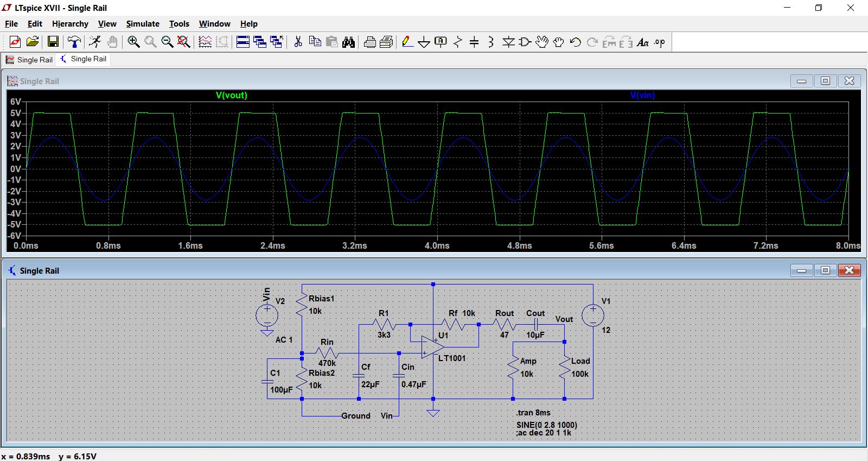This screenshot has width=868, height=461.
Task: Click the Rotate component icon
Action: tap(609, 42)
